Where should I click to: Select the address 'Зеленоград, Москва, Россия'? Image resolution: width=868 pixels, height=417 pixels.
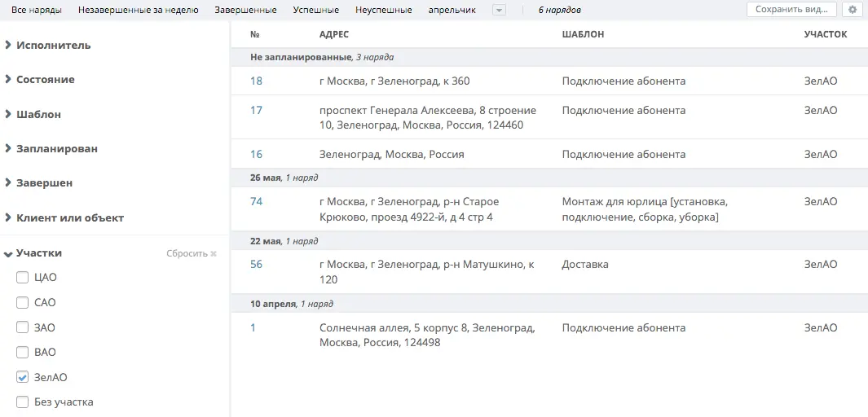click(x=392, y=155)
